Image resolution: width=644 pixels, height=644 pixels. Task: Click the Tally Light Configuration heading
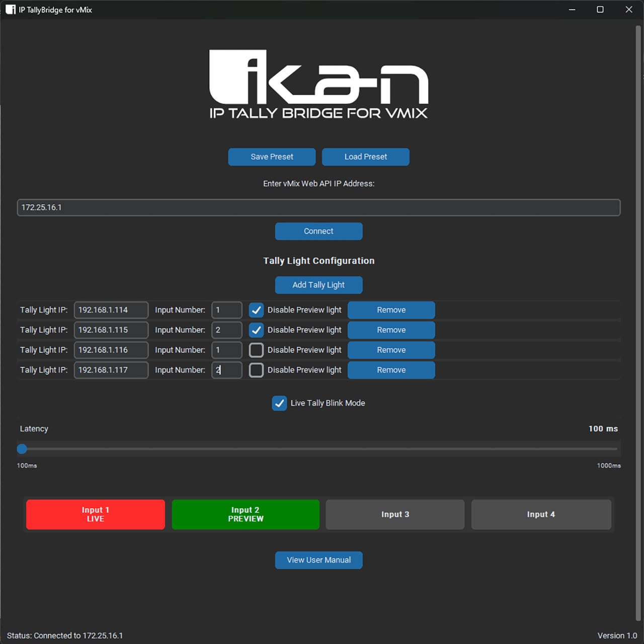pyautogui.click(x=319, y=261)
